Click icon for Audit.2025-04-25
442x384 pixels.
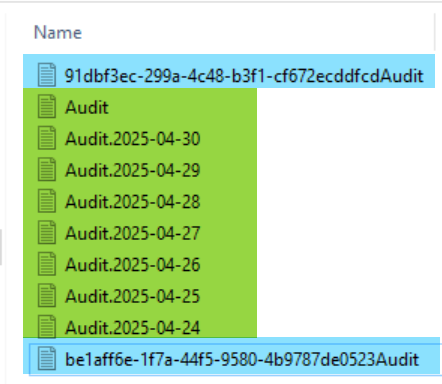coord(46,295)
